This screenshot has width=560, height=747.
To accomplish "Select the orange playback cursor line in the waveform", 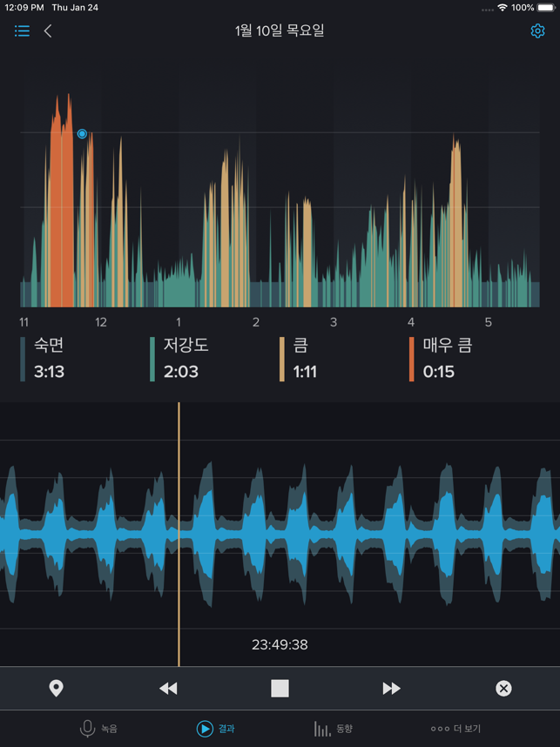I will [x=179, y=534].
